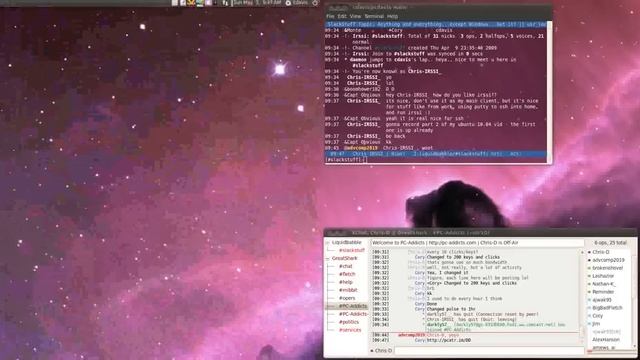Select the #opers channel in XChat
Image resolution: width=640 pixels, height=360 pixels.
point(347,298)
